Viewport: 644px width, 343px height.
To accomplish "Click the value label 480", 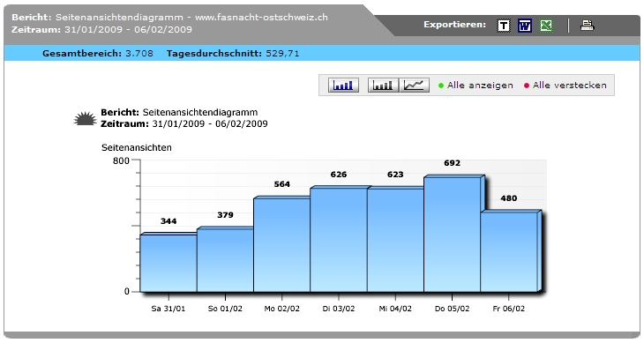I will (508, 198).
